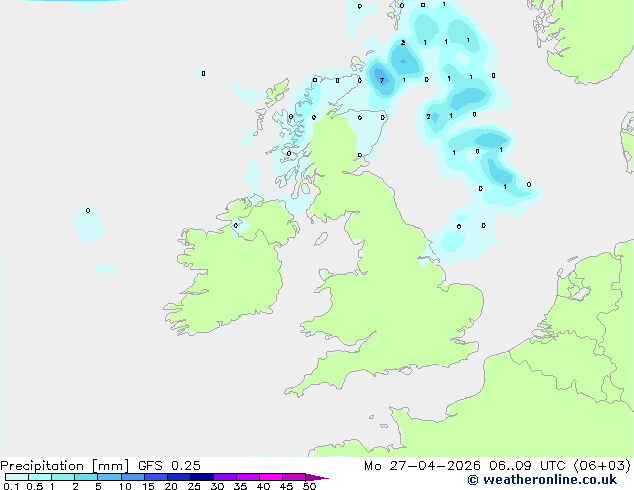Click the "GFS 0.25" model label

click(169, 466)
